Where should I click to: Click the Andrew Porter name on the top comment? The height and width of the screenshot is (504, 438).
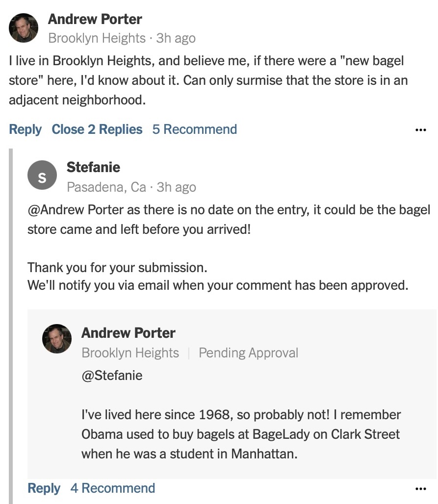[95, 20]
